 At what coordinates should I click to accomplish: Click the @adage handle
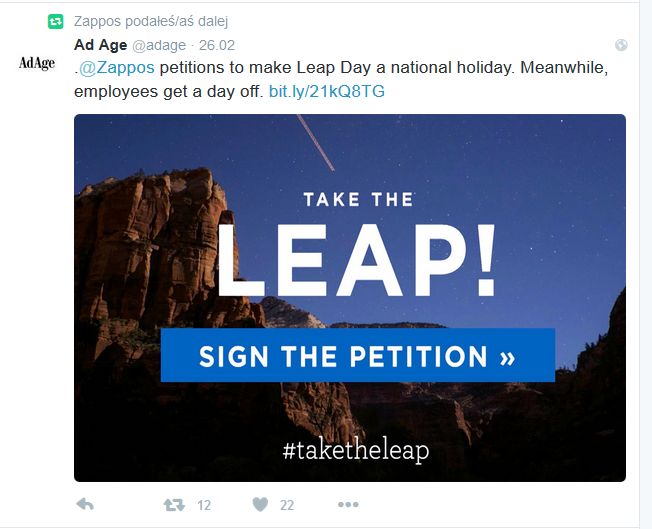pos(159,45)
